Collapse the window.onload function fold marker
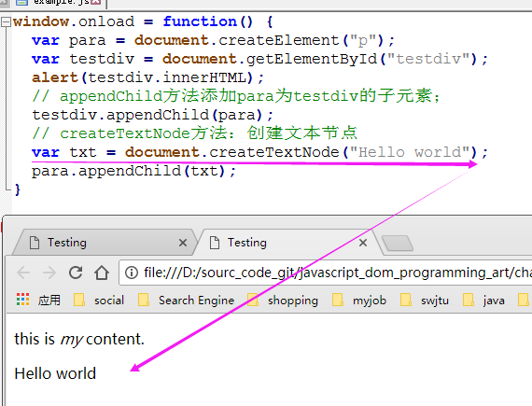 pos(6,22)
